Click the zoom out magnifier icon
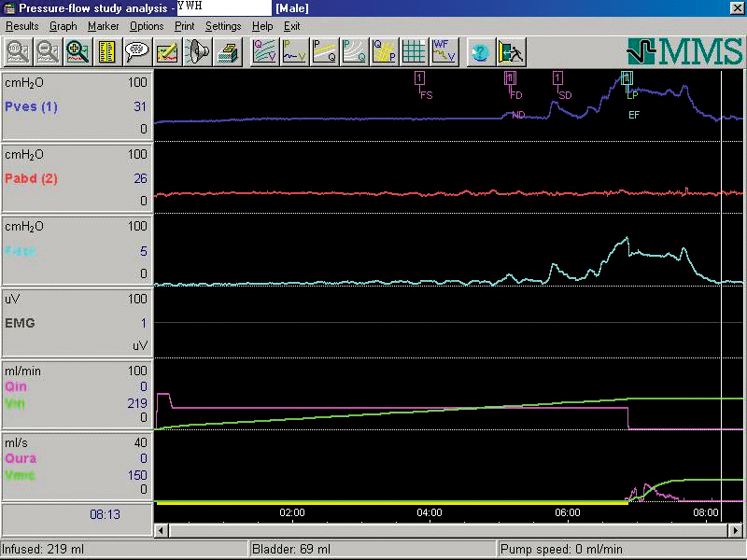Image resolution: width=747 pixels, height=560 pixels. (x=48, y=51)
